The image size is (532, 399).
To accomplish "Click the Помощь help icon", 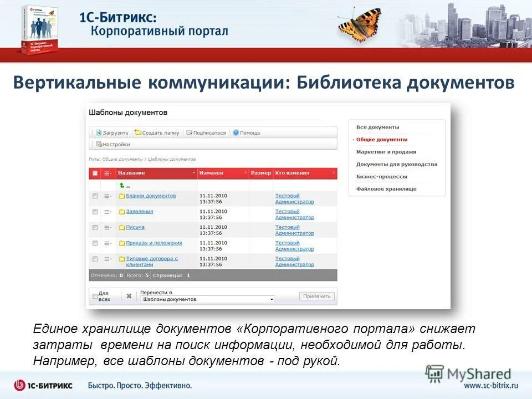I will point(236,132).
